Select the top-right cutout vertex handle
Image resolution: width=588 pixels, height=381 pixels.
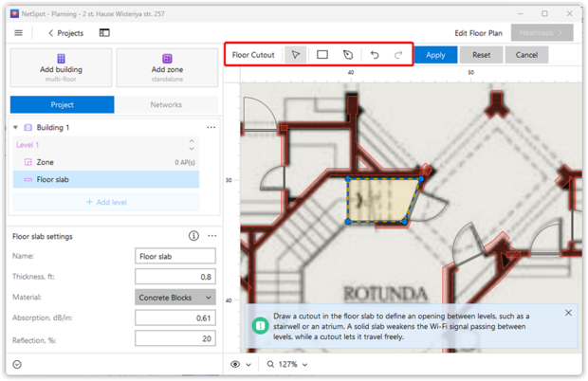pyautogui.click(x=421, y=179)
